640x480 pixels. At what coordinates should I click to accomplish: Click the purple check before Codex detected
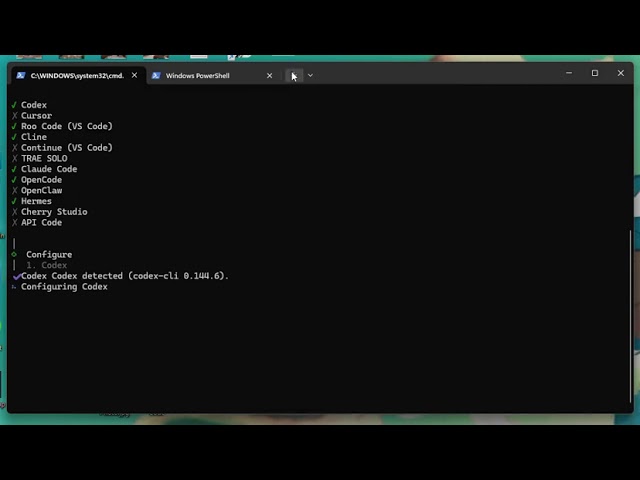tap(17, 276)
